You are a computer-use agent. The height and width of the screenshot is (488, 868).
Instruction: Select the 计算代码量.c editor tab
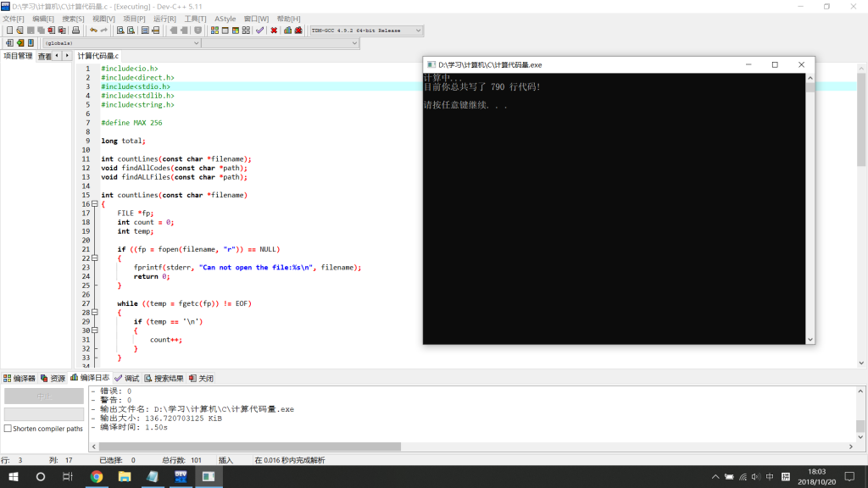coord(98,56)
